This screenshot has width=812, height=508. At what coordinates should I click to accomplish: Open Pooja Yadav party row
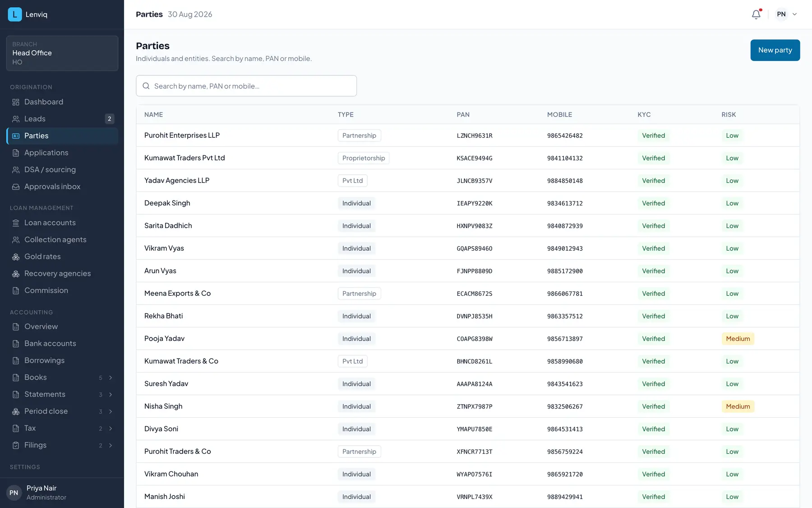468,339
